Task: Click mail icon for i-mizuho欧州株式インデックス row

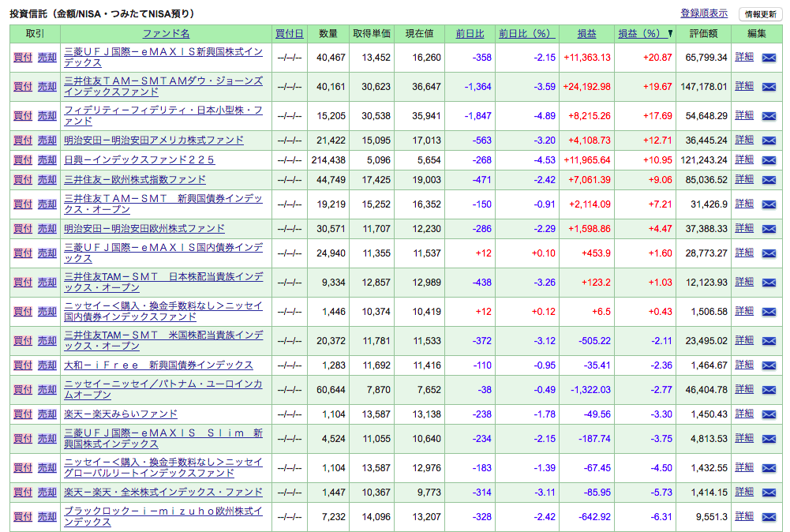Action: click(769, 517)
